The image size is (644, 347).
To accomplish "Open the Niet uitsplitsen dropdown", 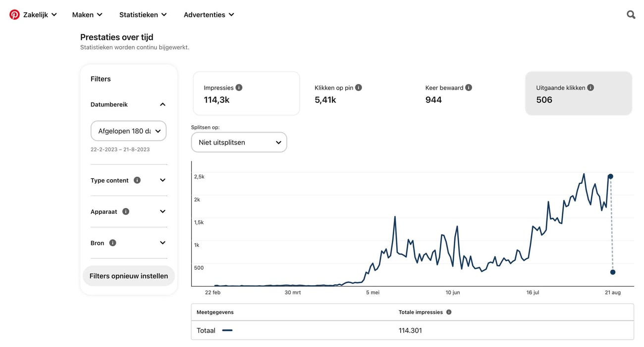I will point(239,142).
